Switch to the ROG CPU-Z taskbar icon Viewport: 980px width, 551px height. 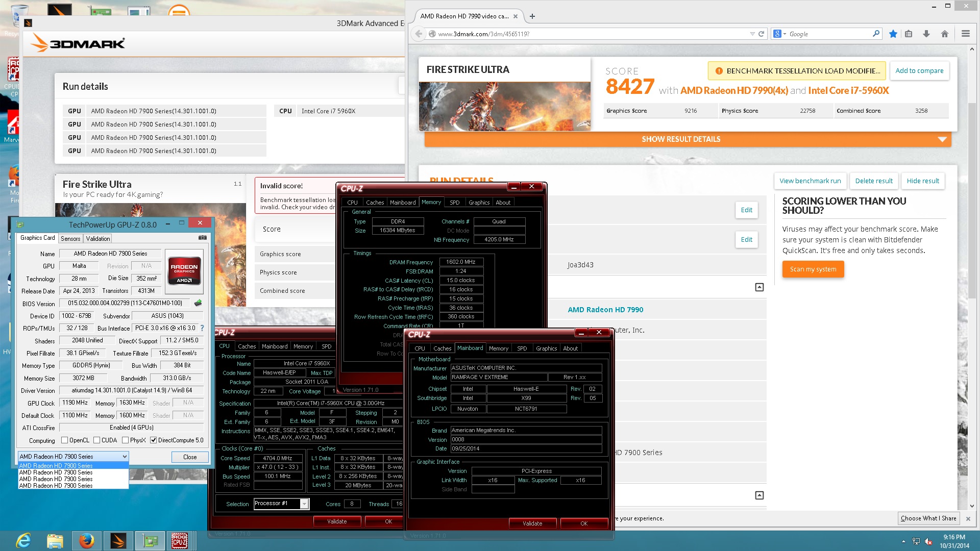click(180, 541)
